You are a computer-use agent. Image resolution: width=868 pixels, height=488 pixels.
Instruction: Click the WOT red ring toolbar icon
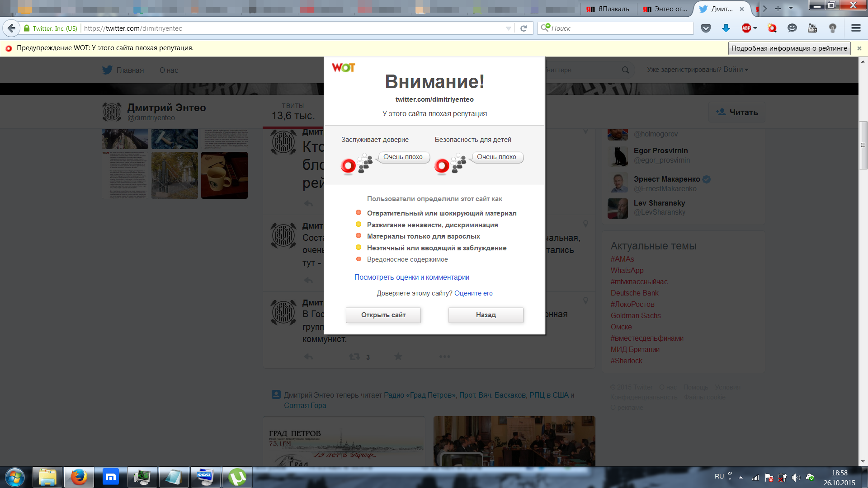coord(772,28)
